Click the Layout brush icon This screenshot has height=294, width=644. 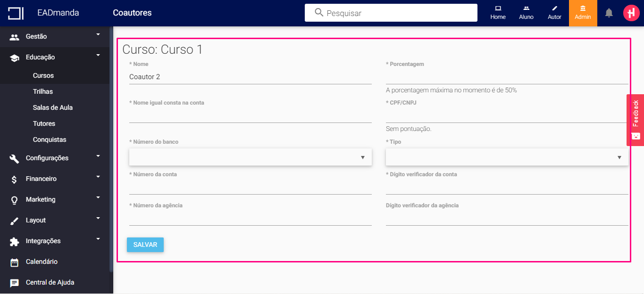[15, 220]
